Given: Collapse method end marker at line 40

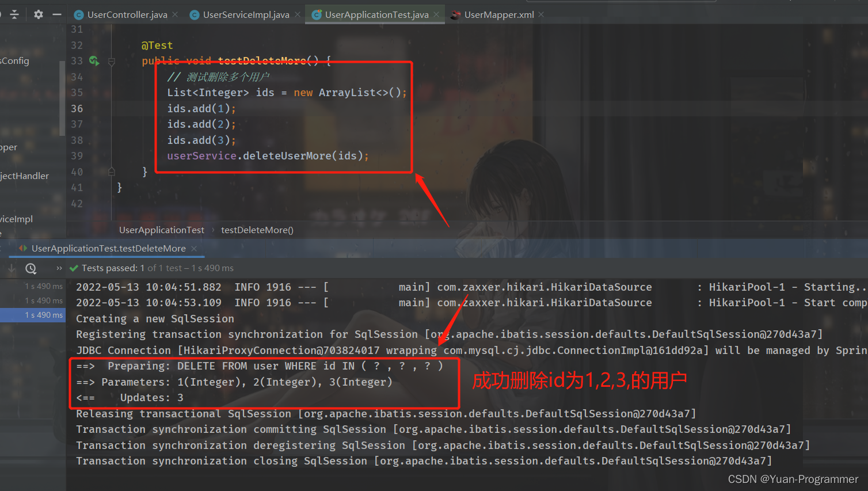Looking at the screenshot, I should [x=112, y=172].
